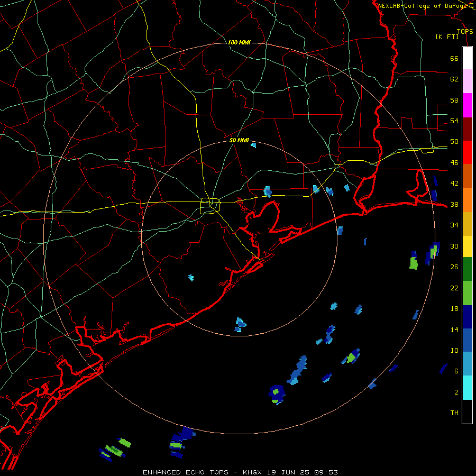
Task: Click the dark orange swatch beside label 42
Action: coord(467,176)
